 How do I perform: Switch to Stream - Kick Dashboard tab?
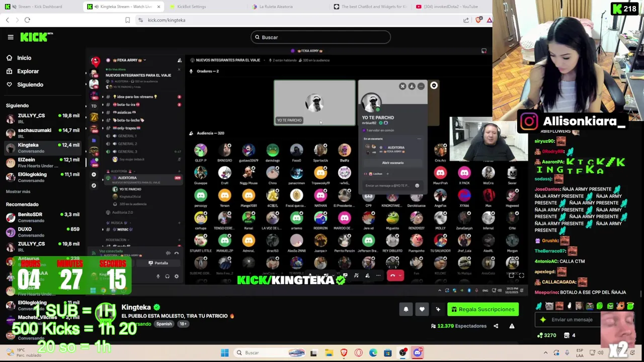pos(39,7)
